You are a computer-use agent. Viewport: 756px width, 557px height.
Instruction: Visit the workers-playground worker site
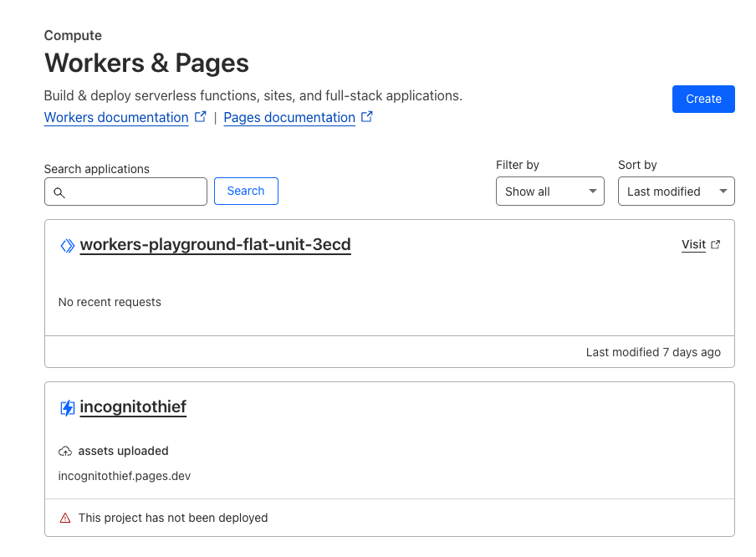(x=694, y=244)
